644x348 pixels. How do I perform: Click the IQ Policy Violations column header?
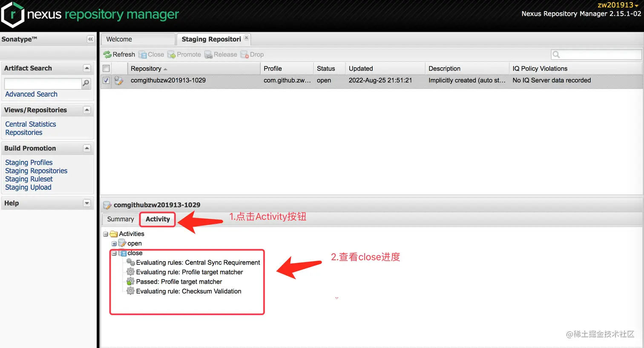click(x=575, y=69)
